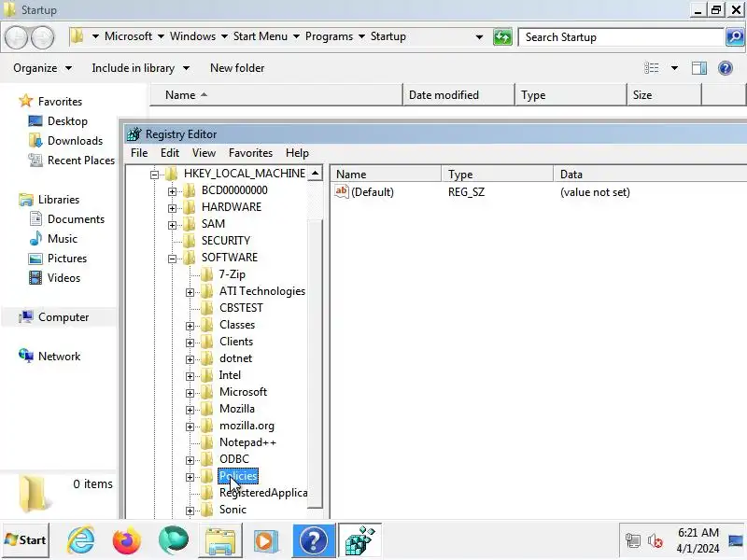Viewport: 747px width, 560px height.
Task: Open Registry Editor Favorites menu
Action: 250,153
